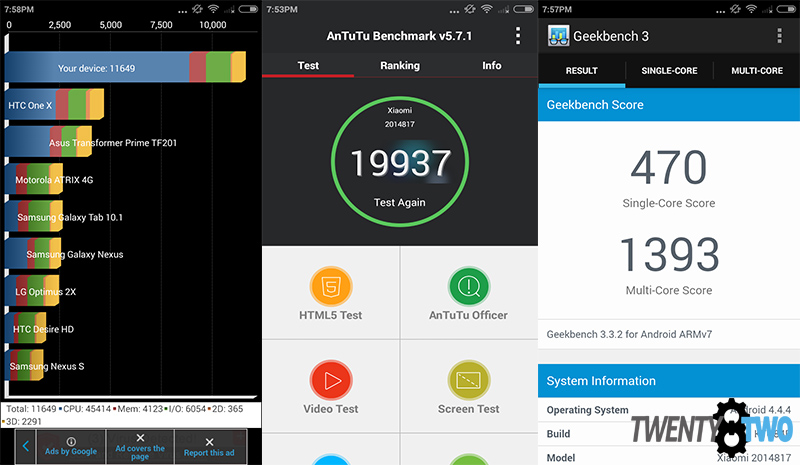Select the Geekbench MULTI-CORE tab

(757, 70)
